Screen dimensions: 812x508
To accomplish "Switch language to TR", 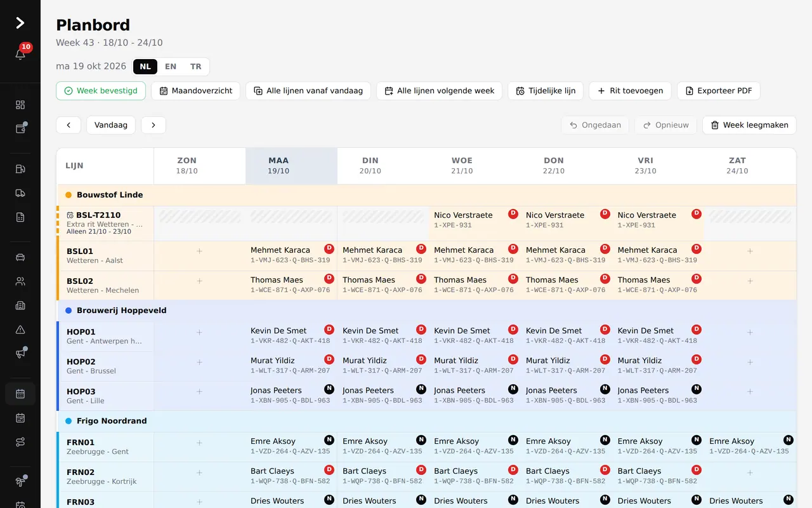I will pos(196,67).
